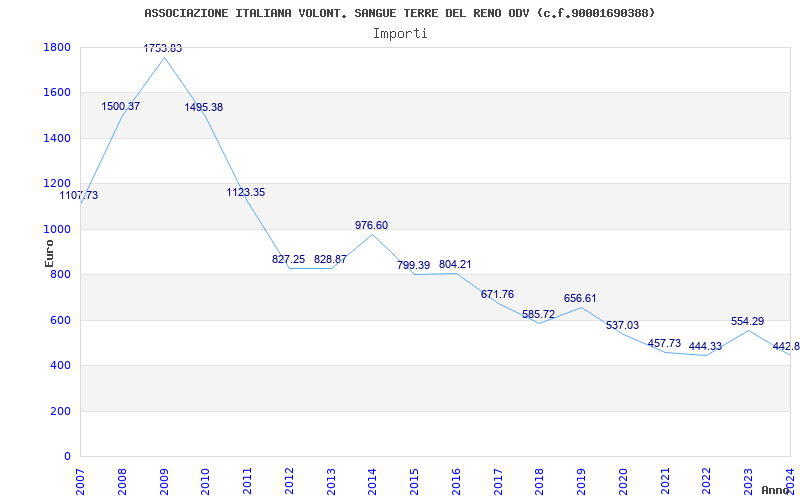Viewport: 800px width, 500px height.
Task: Click the x-axis year 2020
Action: pyautogui.click(x=623, y=482)
